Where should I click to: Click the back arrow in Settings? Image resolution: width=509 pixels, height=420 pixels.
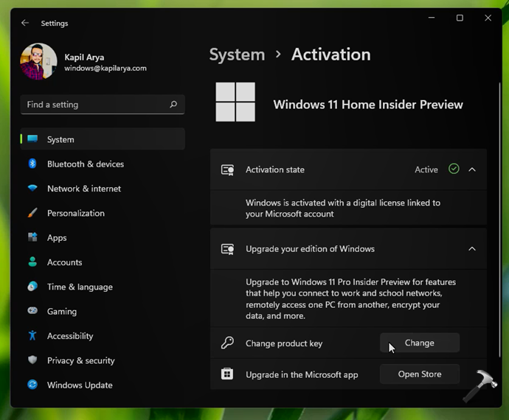(x=25, y=23)
